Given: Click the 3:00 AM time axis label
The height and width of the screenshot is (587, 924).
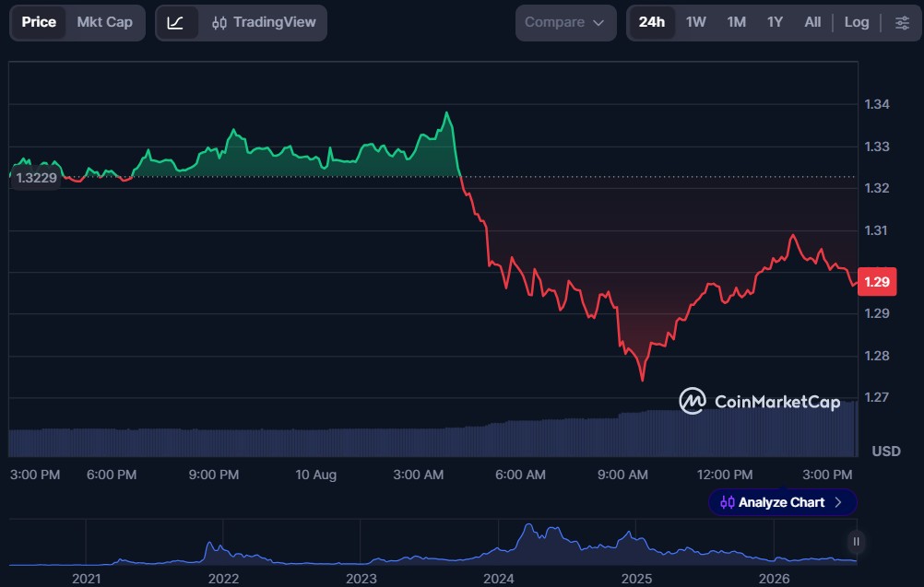Looking at the screenshot, I should click(x=419, y=475).
